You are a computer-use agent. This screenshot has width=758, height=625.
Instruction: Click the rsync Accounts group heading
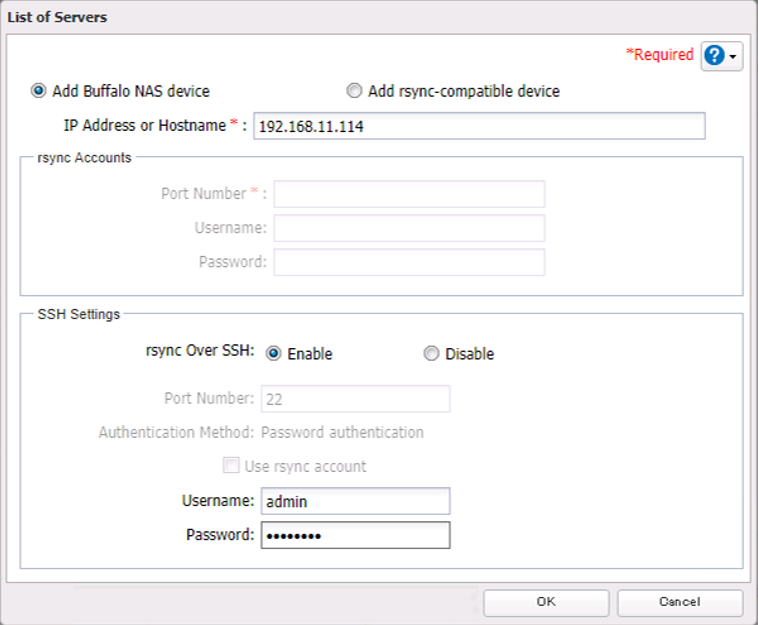click(78, 158)
